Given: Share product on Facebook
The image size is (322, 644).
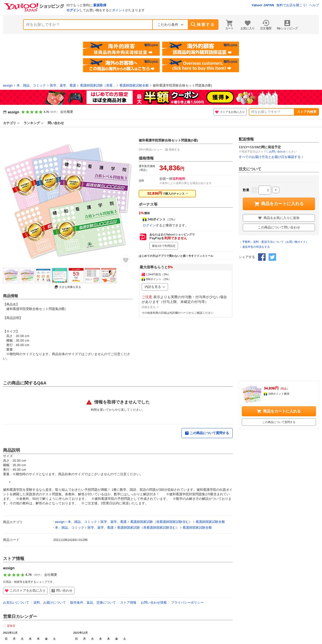Looking at the screenshot, I should click(262, 257).
